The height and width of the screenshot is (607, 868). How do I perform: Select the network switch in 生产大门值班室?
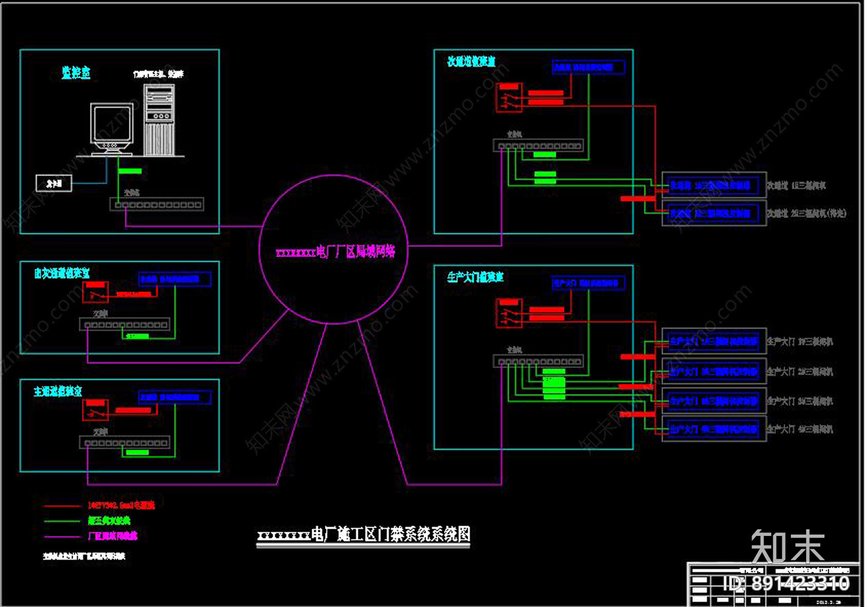click(x=538, y=361)
